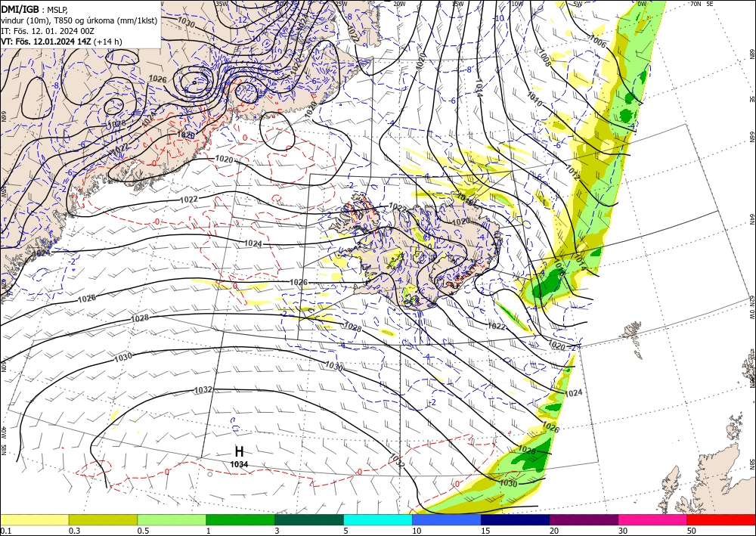Click the navy 15 mm legend swatch
Screen dimensions: 756x536
(x=516, y=519)
